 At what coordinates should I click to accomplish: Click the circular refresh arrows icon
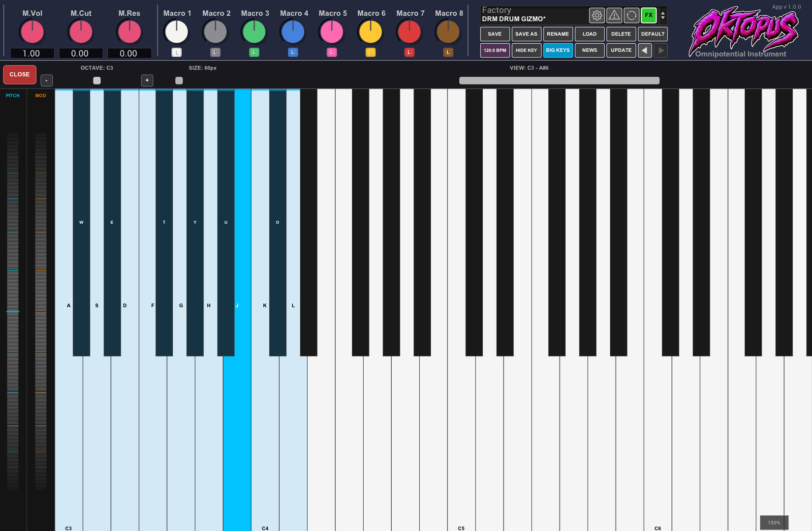(x=631, y=16)
